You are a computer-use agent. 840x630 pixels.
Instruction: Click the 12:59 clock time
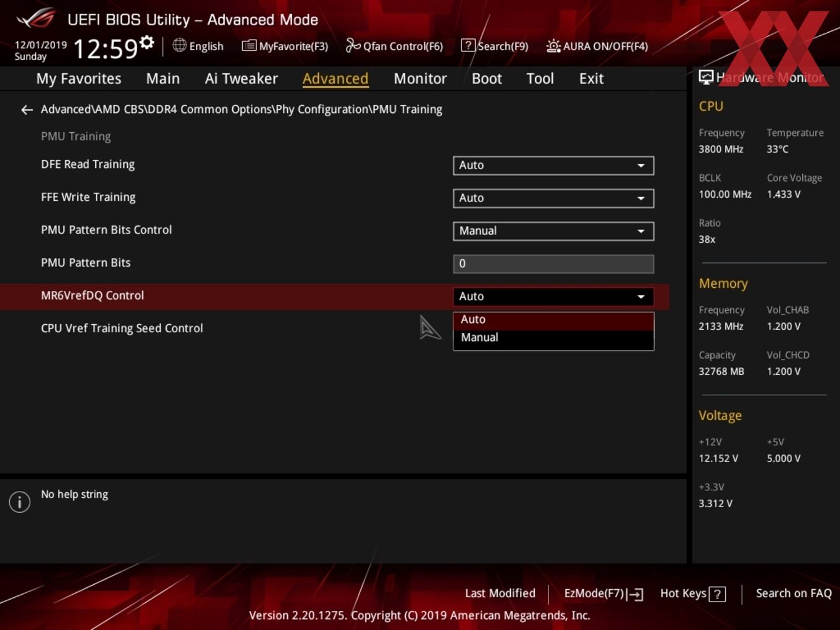tap(105, 48)
